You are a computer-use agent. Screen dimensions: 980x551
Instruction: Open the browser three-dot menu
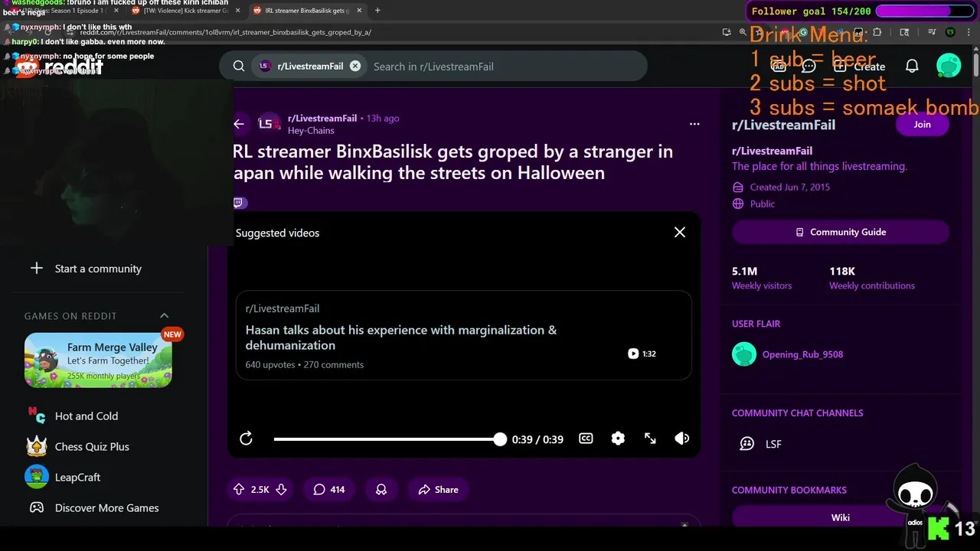(x=969, y=32)
